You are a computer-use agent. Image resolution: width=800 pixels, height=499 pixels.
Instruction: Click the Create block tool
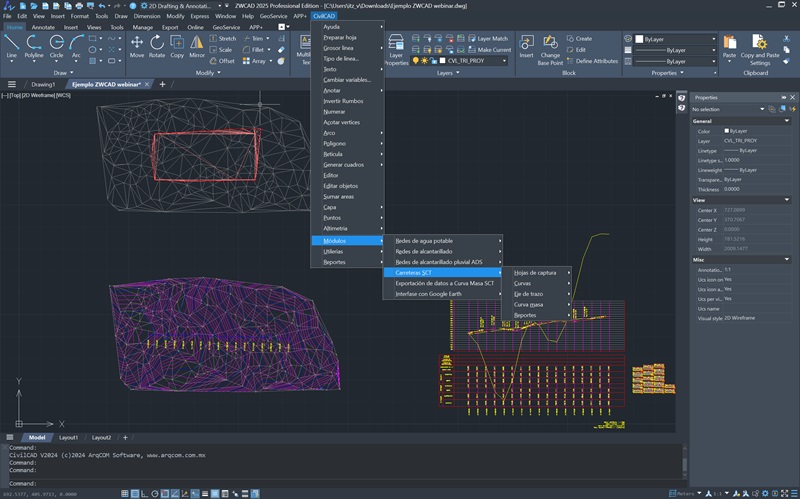(x=579, y=38)
